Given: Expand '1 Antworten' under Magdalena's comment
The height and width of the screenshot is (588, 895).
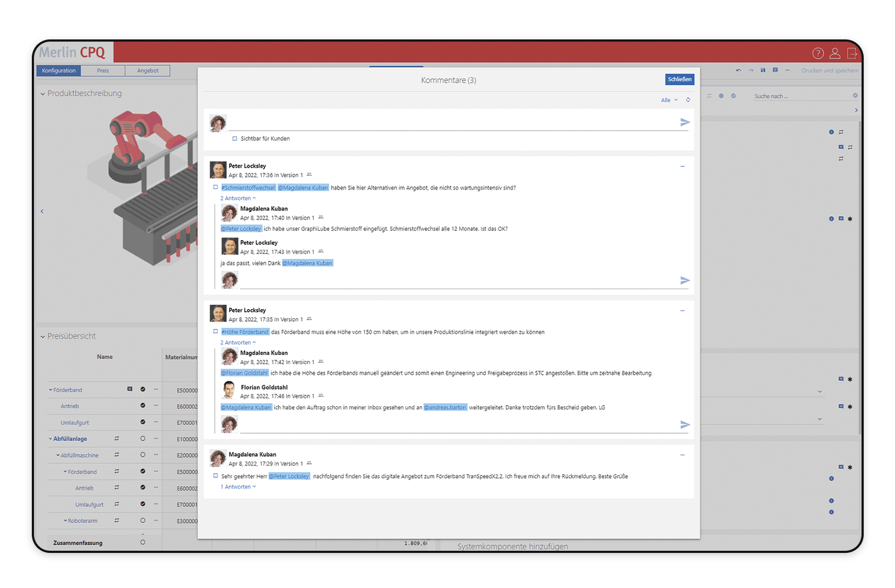Looking at the screenshot, I should tap(238, 487).
